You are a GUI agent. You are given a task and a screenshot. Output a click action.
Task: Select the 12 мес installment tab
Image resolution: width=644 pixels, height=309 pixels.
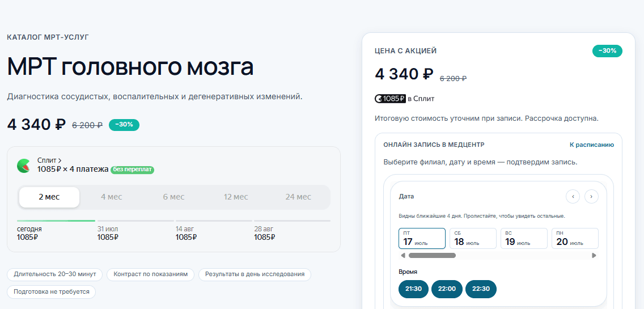tap(236, 197)
